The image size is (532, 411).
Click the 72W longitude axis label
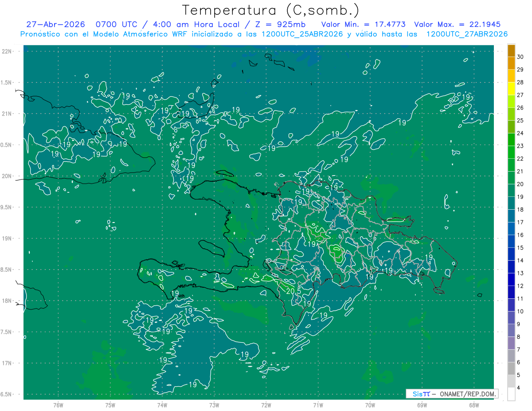click(x=266, y=405)
